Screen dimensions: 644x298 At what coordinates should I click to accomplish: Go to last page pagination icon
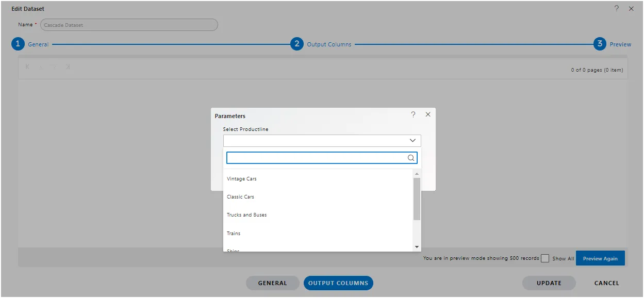point(68,67)
